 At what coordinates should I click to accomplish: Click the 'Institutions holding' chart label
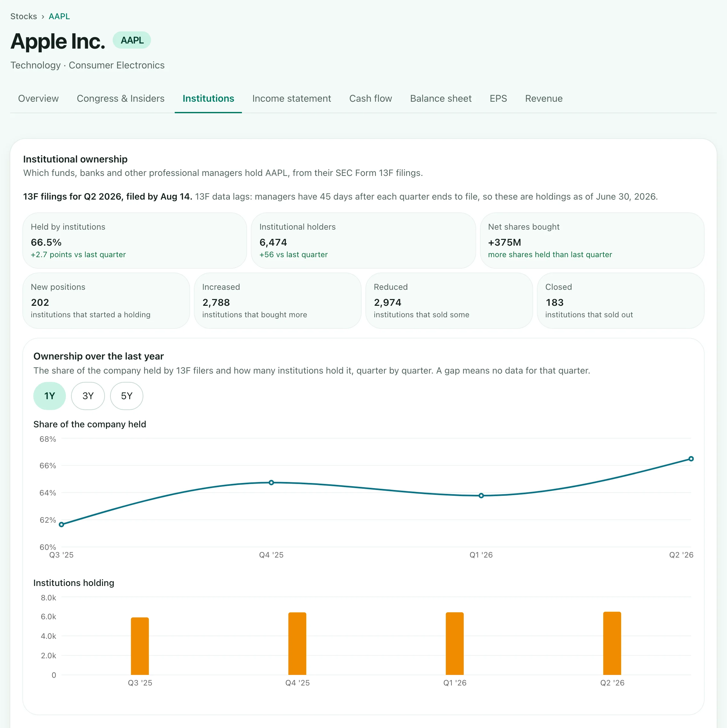(74, 583)
